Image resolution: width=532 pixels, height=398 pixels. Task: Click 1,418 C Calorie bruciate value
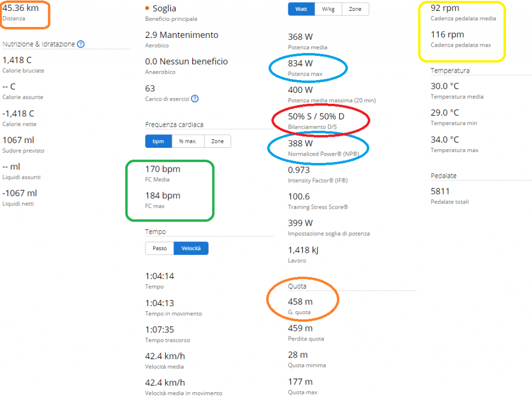[17, 60]
